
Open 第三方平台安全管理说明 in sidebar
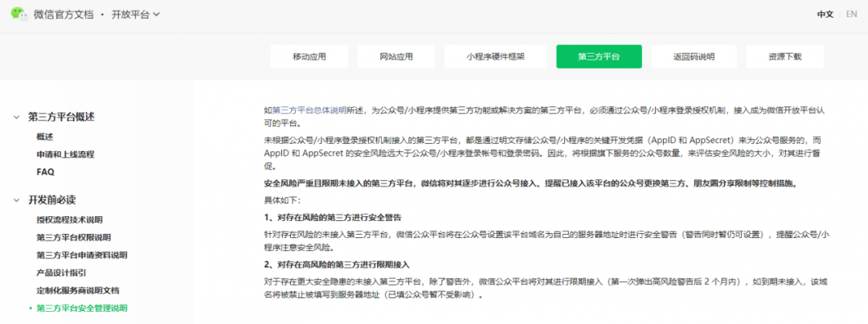pos(82,308)
